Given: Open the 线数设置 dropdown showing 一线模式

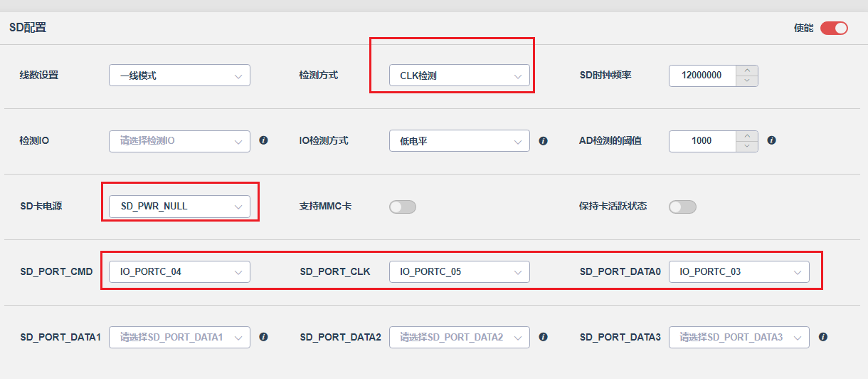Looking at the screenshot, I should pyautogui.click(x=179, y=76).
